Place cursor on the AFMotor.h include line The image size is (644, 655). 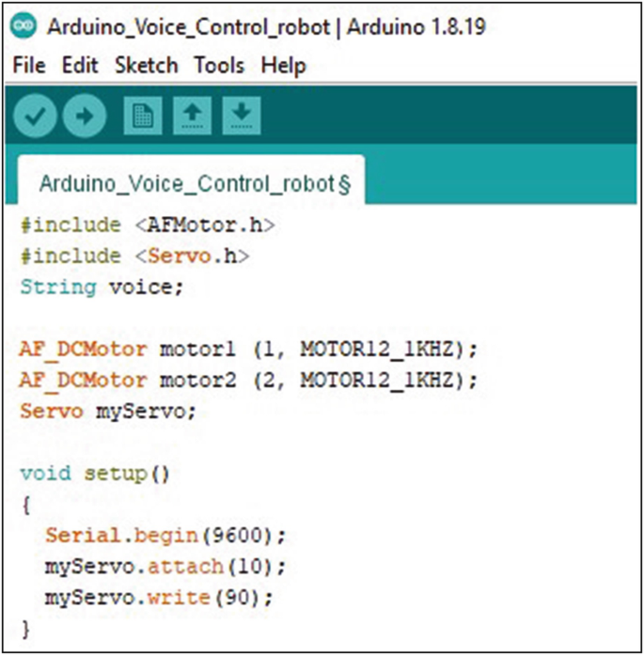146,226
